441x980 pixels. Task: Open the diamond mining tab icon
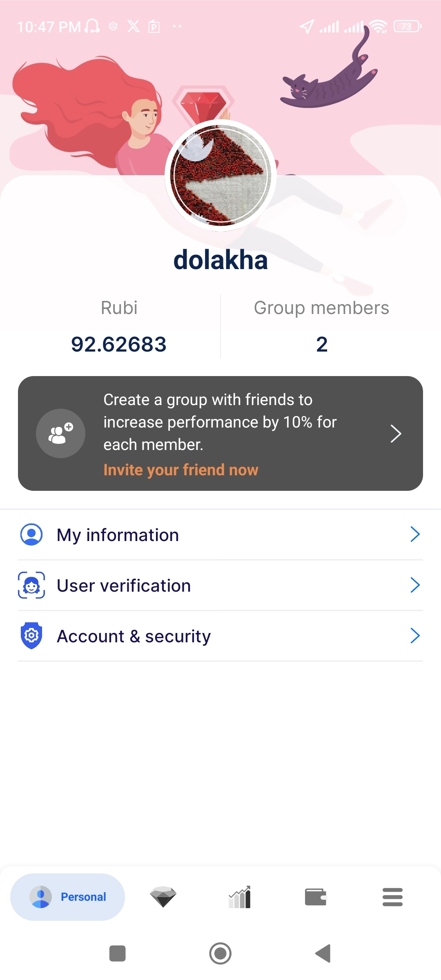[163, 897]
